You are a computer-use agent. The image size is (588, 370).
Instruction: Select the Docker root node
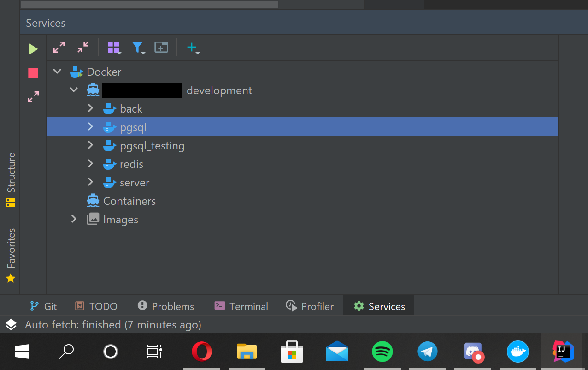(104, 72)
